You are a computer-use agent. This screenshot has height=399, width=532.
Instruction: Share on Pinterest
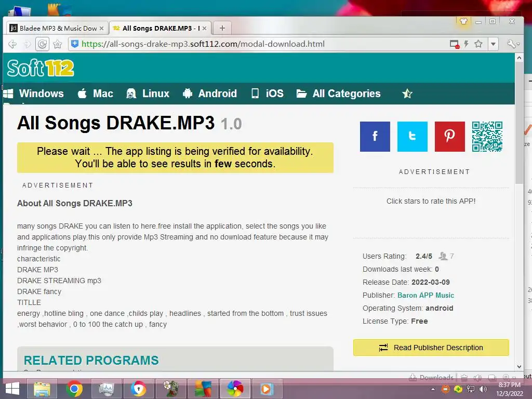point(449,137)
